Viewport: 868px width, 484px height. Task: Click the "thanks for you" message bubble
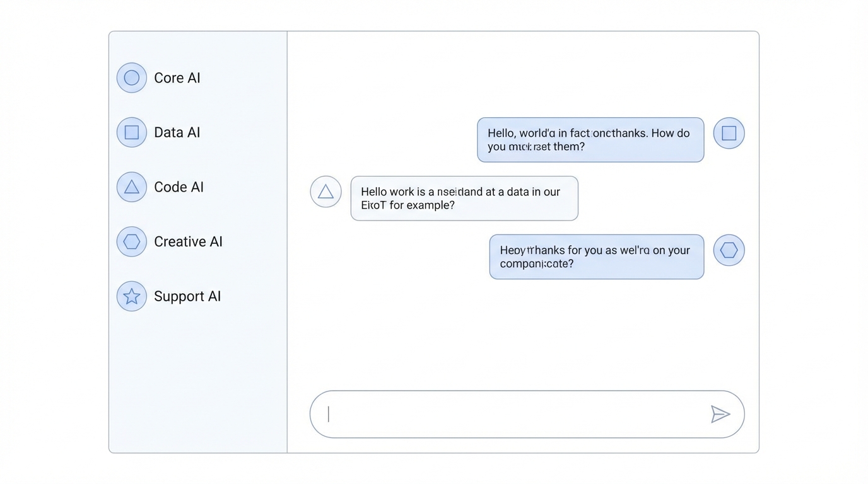pos(597,257)
